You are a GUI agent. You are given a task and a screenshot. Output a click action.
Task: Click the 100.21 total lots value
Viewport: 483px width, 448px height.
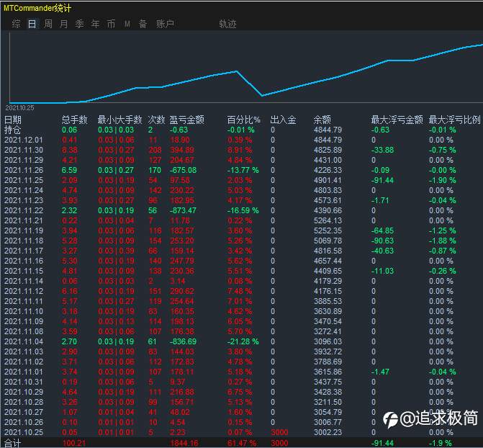coord(74,444)
